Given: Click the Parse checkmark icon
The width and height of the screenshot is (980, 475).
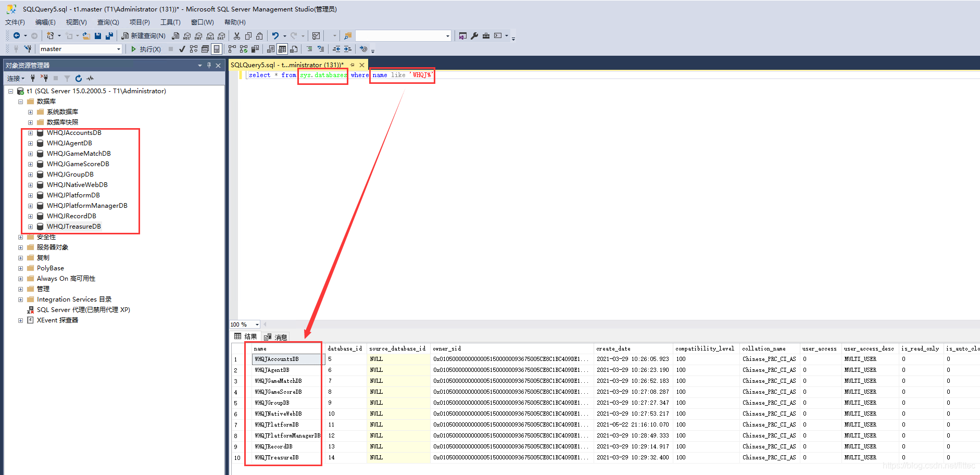Looking at the screenshot, I should tap(182, 49).
